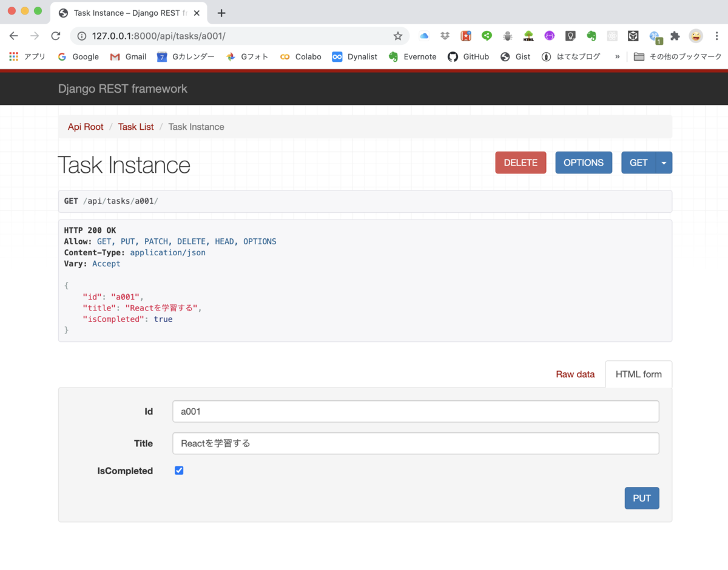Image resolution: width=728 pixels, height=570 pixels.
Task: Go back with the browser back arrow
Action: [x=13, y=36]
